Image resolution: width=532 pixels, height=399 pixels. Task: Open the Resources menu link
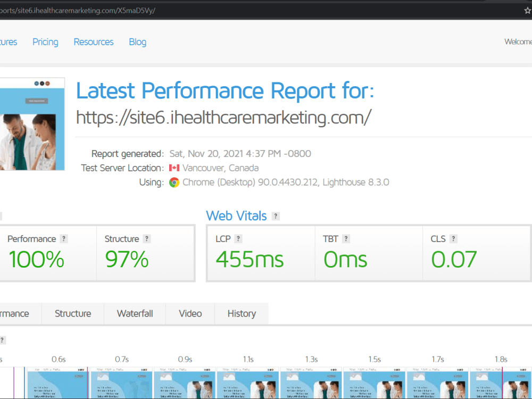click(x=94, y=41)
